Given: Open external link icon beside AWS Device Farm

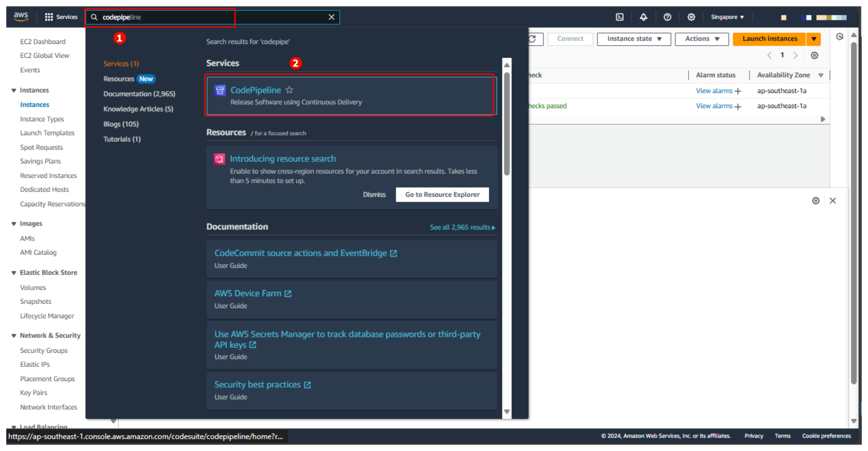Looking at the screenshot, I should (x=288, y=294).
